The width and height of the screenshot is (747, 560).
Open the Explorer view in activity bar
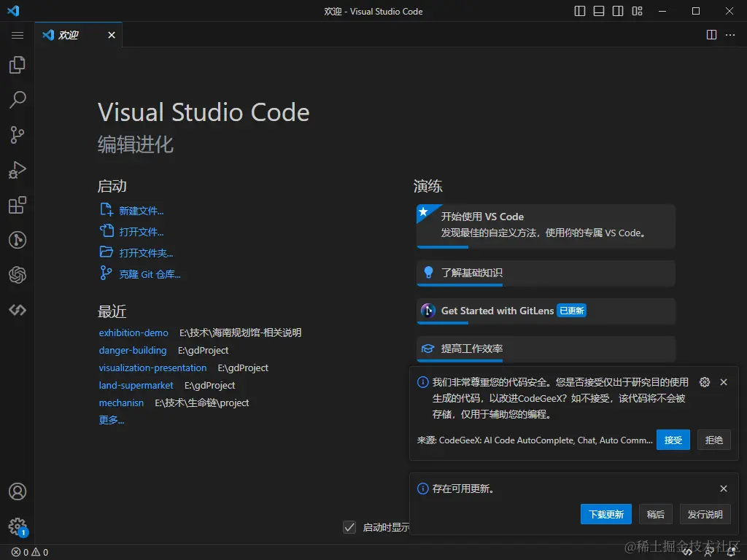18,65
